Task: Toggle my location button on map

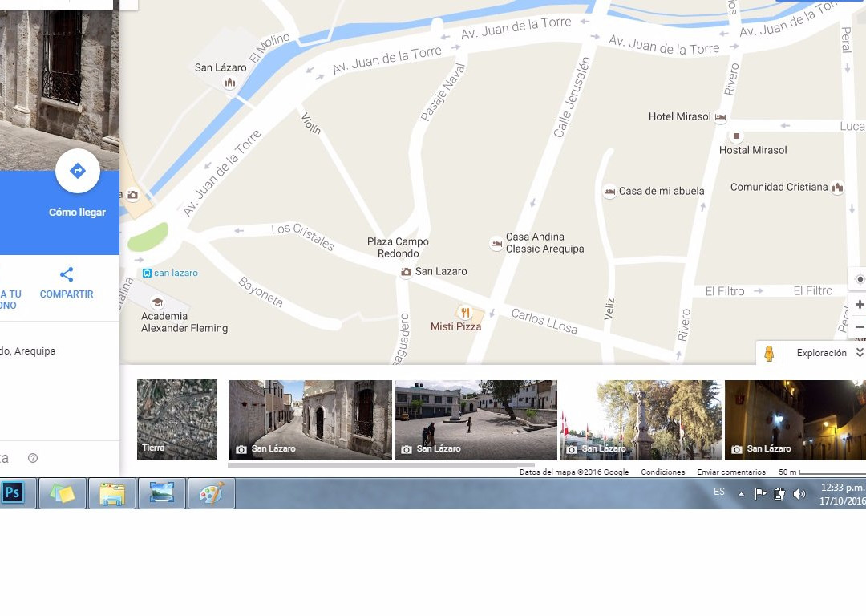Action: pos(860,279)
